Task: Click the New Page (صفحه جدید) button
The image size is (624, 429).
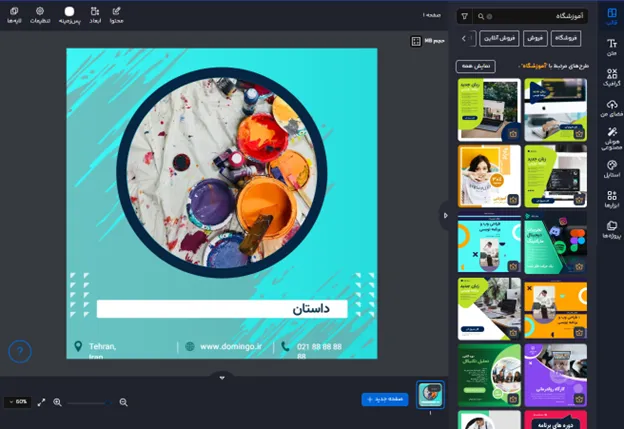Action: 385,399
